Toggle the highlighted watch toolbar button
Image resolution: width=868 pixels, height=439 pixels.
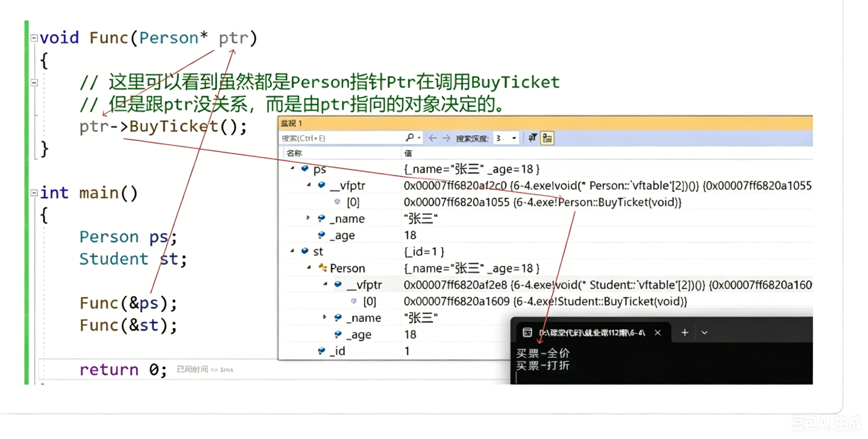pos(547,138)
